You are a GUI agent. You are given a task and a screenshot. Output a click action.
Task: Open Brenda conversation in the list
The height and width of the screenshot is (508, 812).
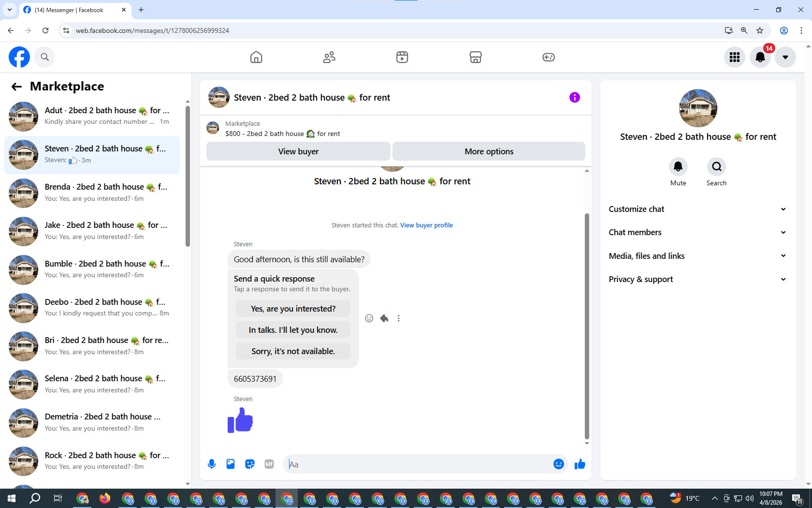(x=92, y=193)
